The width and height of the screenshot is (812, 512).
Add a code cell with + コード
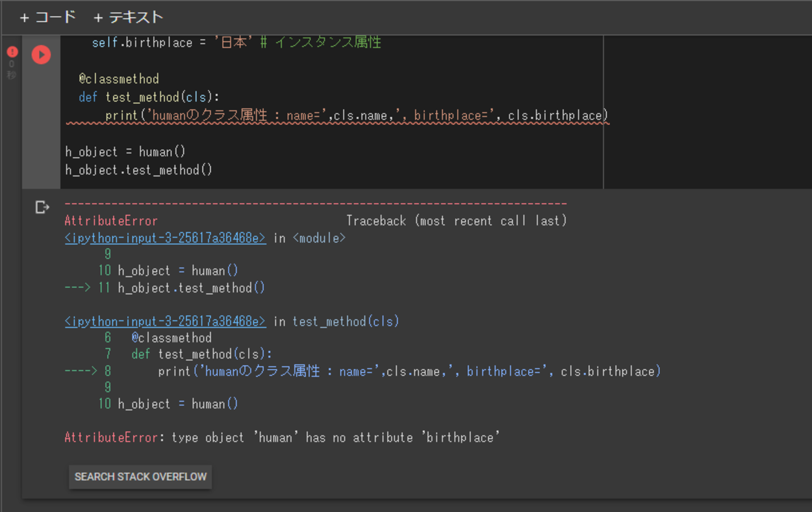(x=47, y=18)
